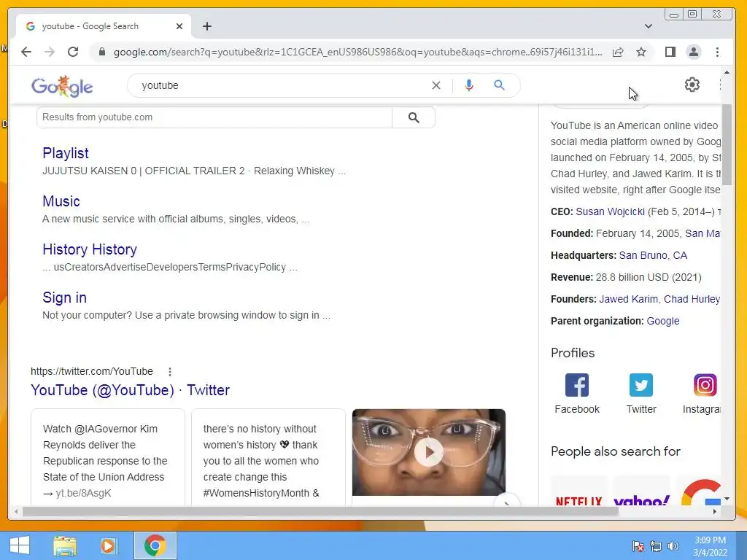The height and width of the screenshot is (560, 747).
Task: Open Google settings gear icon
Action: pos(692,85)
